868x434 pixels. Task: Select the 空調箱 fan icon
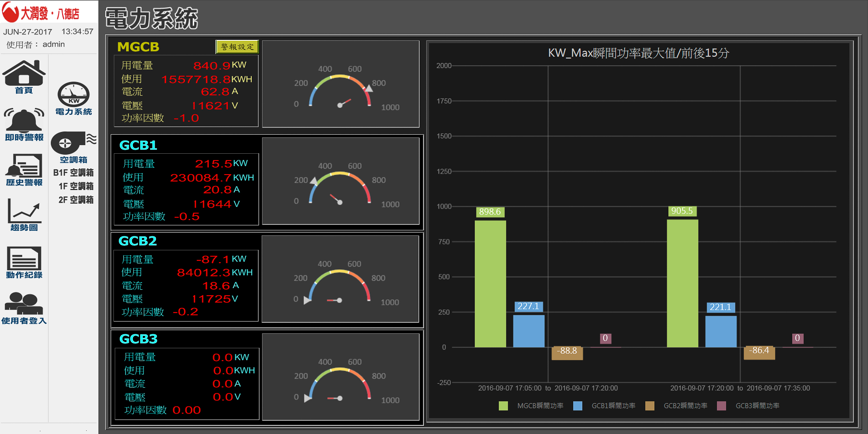(74, 143)
